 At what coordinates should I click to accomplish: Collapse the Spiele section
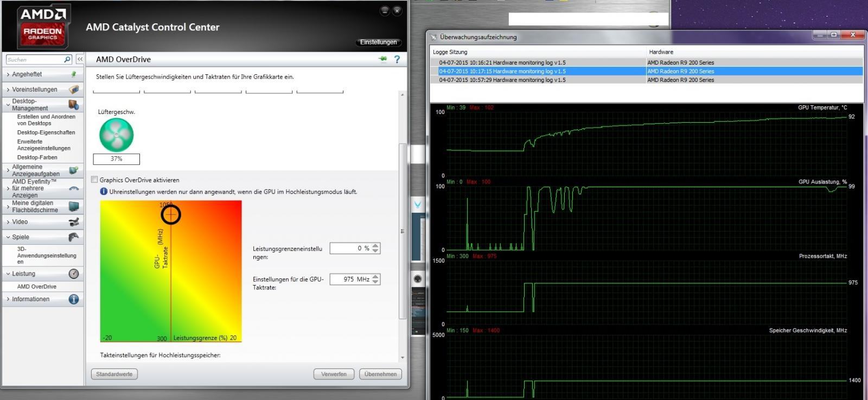pos(8,237)
